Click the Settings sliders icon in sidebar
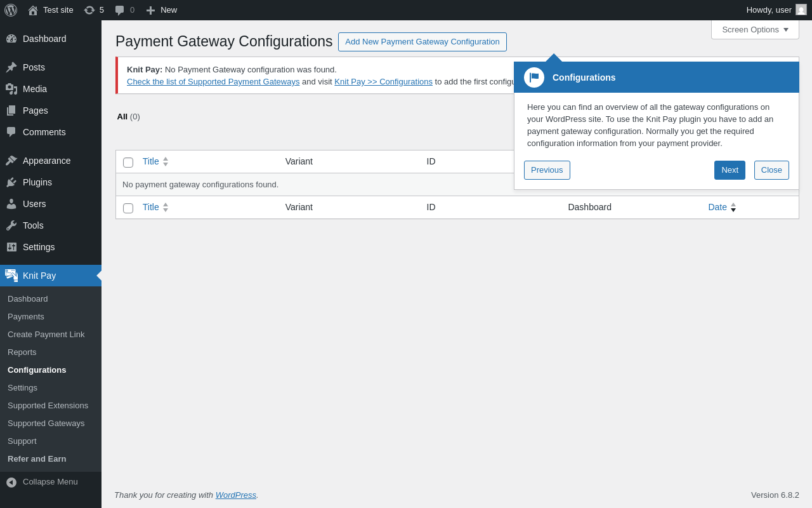Screen dimensions: 812x508 (x=11, y=247)
